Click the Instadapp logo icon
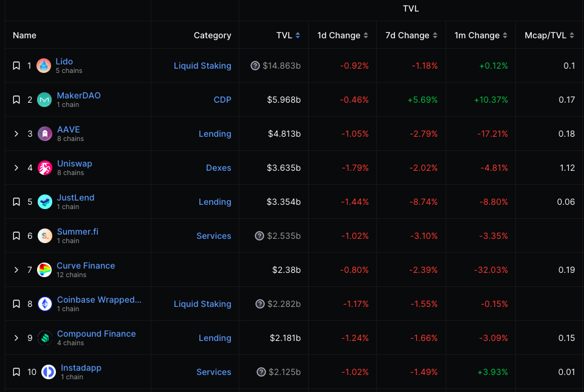This screenshot has width=584, height=392. coord(49,372)
